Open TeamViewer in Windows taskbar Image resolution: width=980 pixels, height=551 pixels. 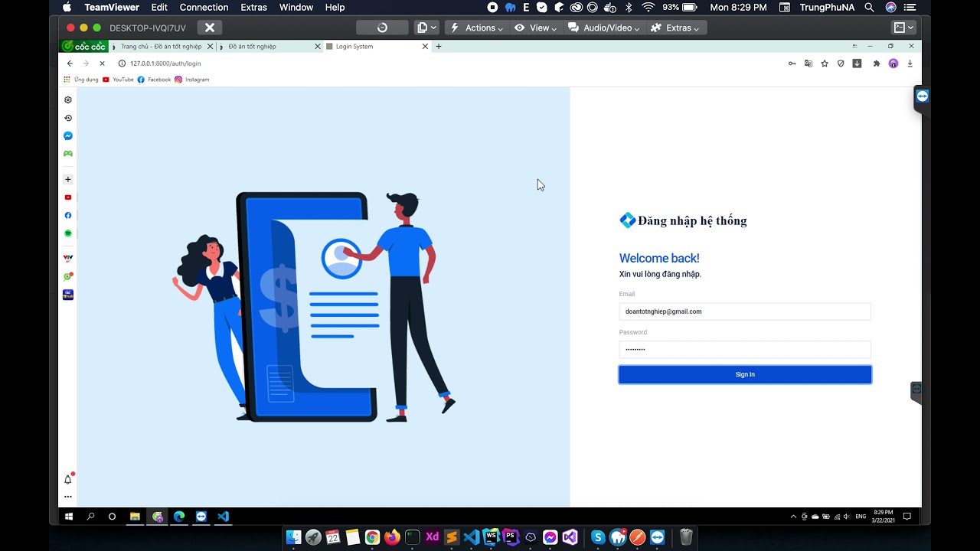[x=201, y=517]
